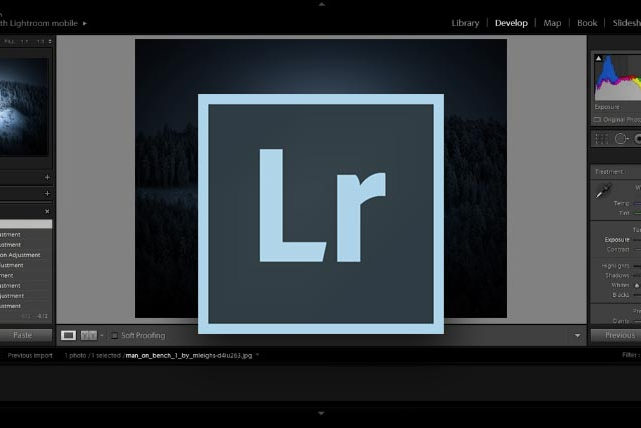Toggle the histogram shadow clipping triangle

pos(597,59)
